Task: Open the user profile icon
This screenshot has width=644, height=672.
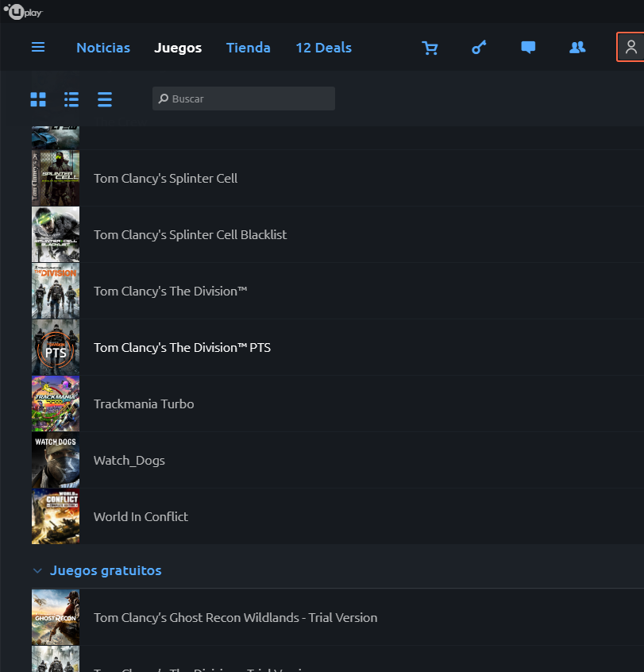Action: pyautogui.click(x=631, y=48)
